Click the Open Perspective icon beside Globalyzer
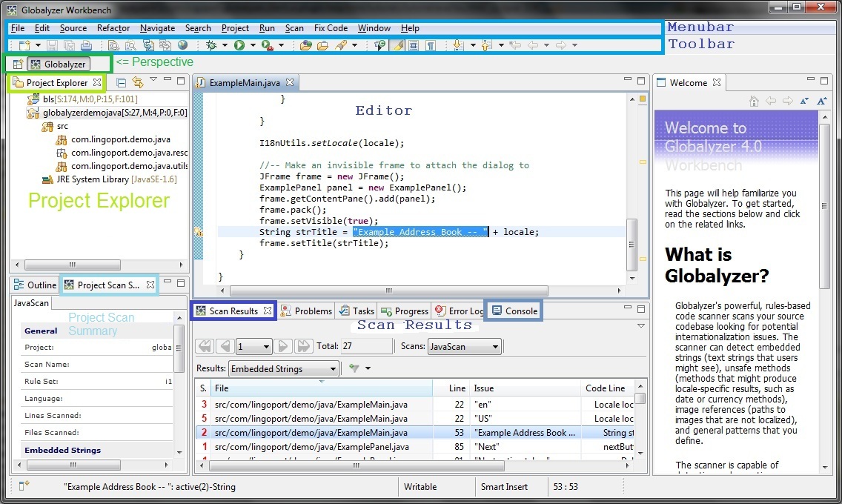Viewport: 842px width, 504px height. tap(18, 64)
